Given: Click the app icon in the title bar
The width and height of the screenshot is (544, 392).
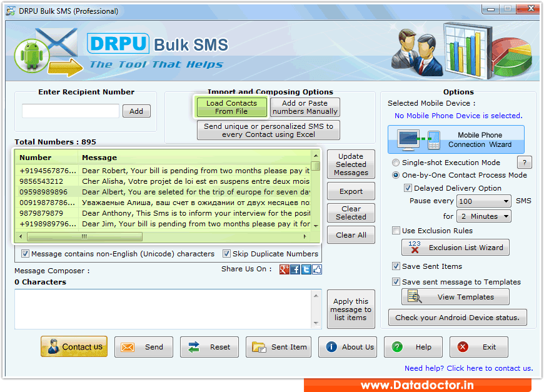Looking at the screenshot, I should (11, 11).
